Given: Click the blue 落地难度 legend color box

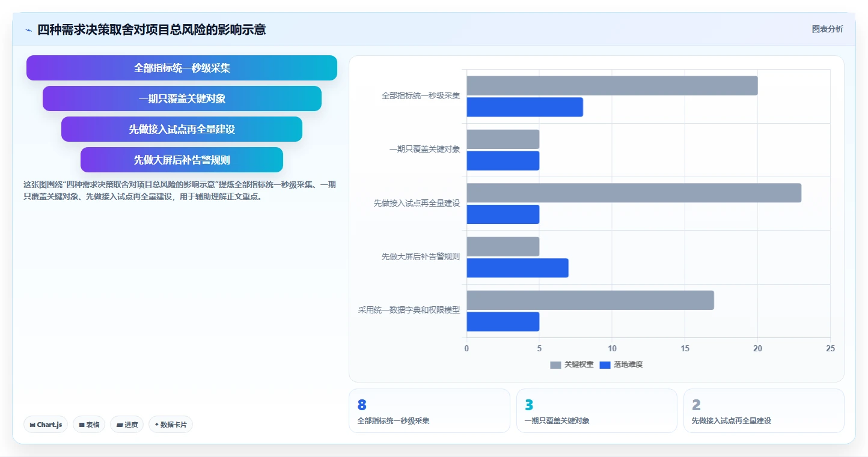Looking at the screenshot, I should [x=605, y=365].
